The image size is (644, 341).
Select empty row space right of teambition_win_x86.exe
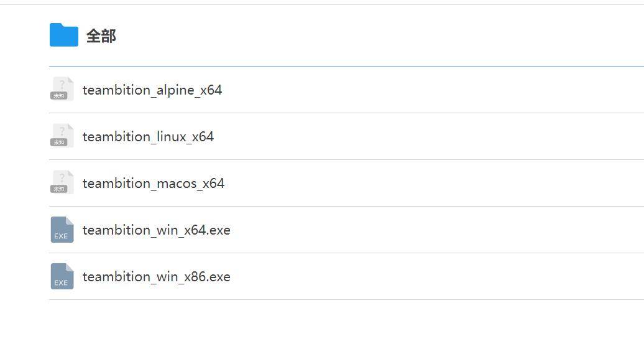435,277
